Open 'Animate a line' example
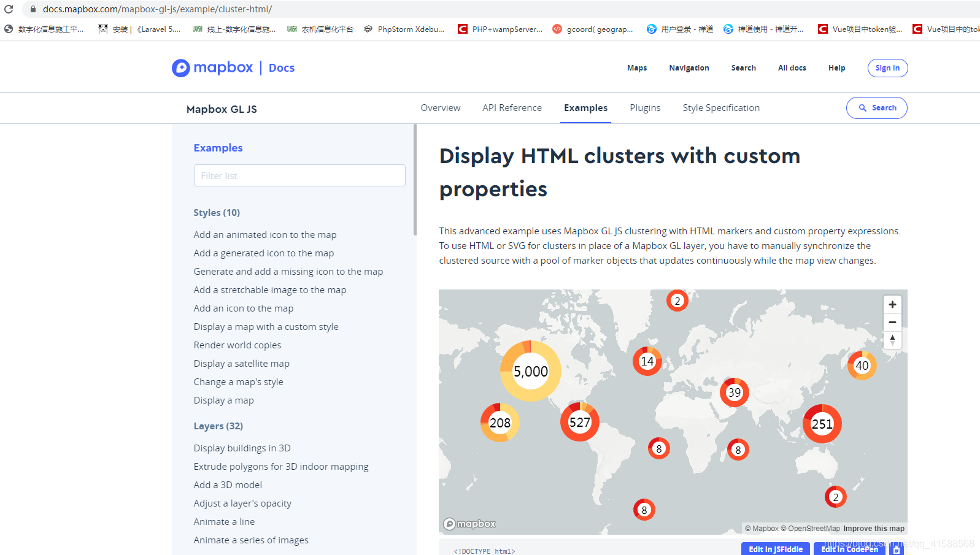Viewport: 980px width, 555px height. (x=224, y=521)
